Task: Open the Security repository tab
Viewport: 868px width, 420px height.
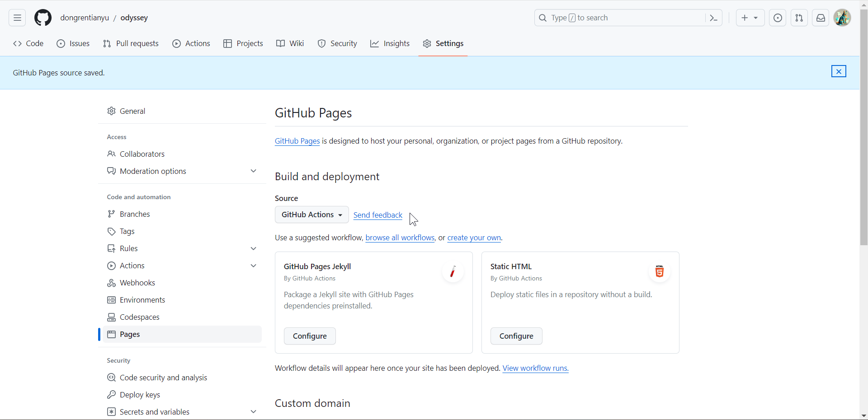Action: pyautogui.click(x=337, y=43)
